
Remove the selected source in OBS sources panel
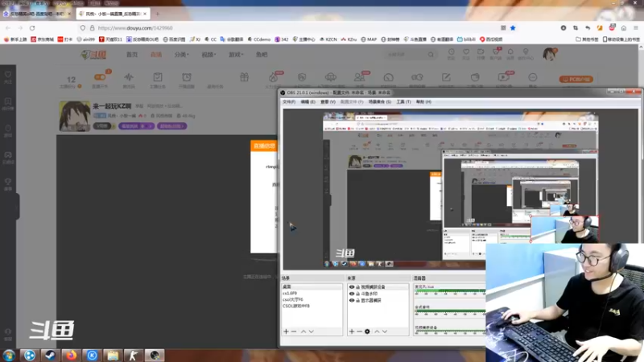(359, 331)
